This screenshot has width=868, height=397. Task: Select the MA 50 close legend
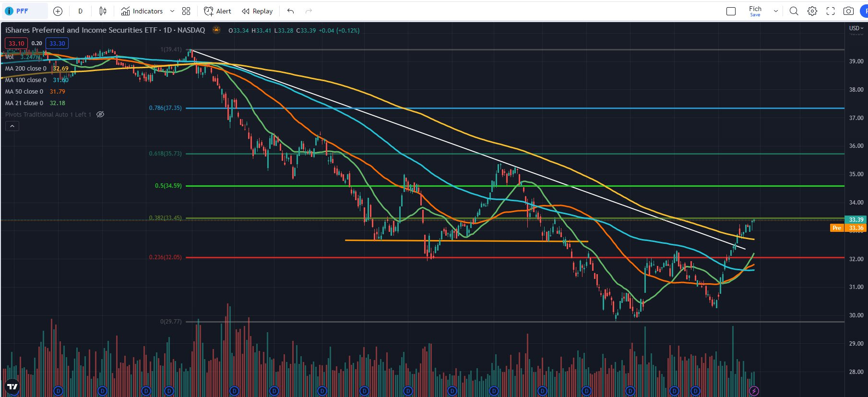point(24,92)
